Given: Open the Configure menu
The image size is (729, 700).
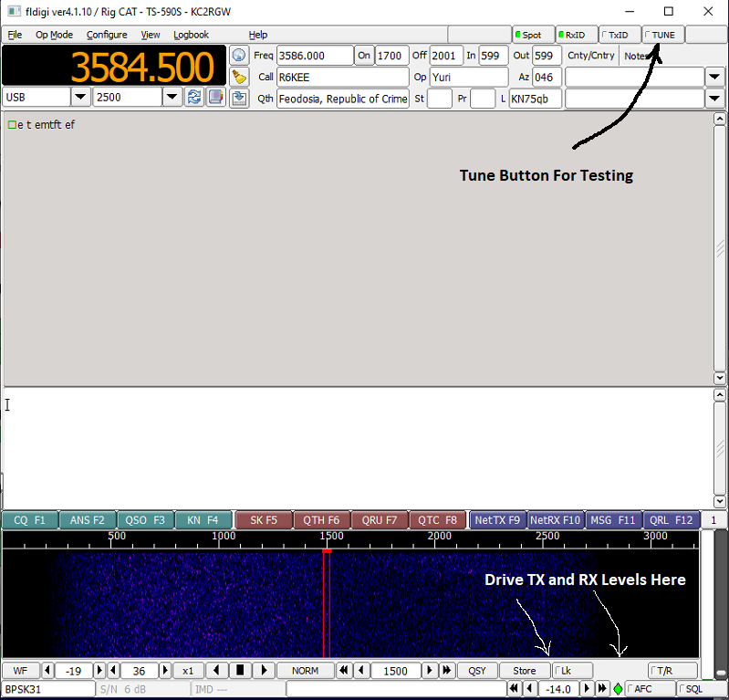Looking at the screenshot, I should (x=107, y=35).
